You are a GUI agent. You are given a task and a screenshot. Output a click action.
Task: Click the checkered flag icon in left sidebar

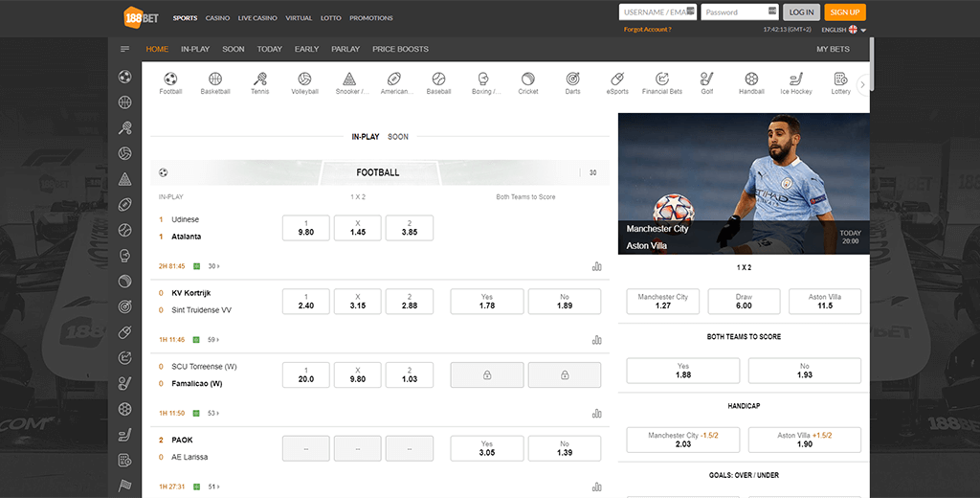(125, 486)
